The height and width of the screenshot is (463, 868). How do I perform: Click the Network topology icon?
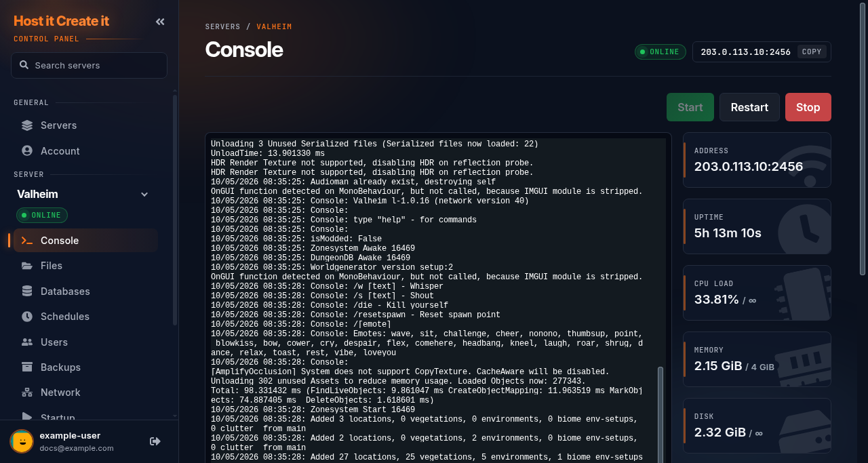27,392
